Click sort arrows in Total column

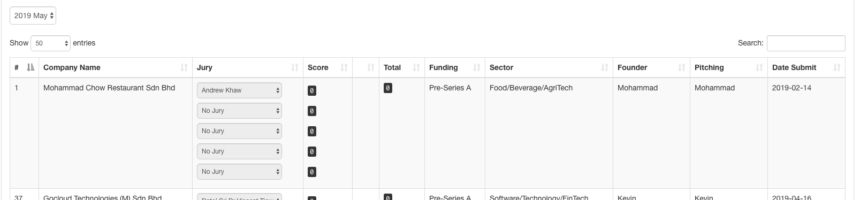click(416, 67)
